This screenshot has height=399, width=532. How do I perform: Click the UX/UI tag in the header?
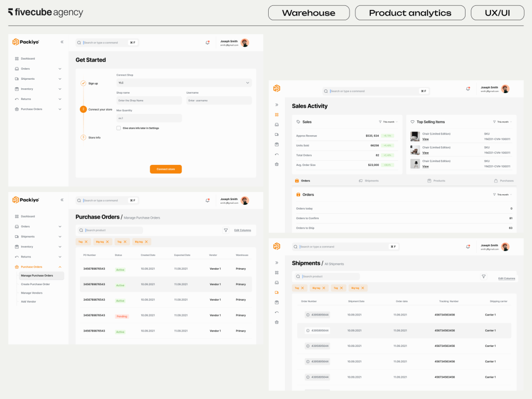[x=497, y=13]
